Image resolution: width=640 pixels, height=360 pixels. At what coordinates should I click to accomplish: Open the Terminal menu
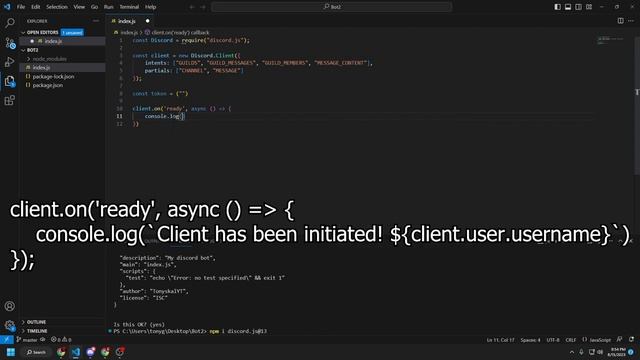129,7
